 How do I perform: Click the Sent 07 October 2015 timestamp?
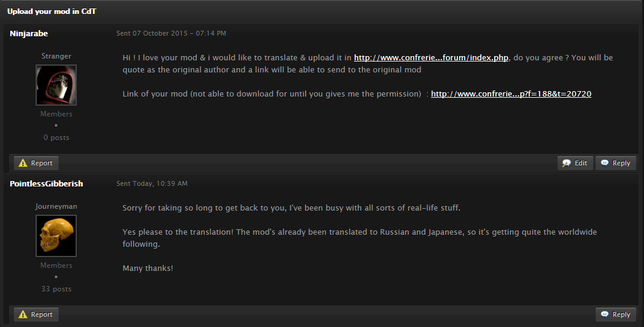pyautogui.click(x=171, y=33)
